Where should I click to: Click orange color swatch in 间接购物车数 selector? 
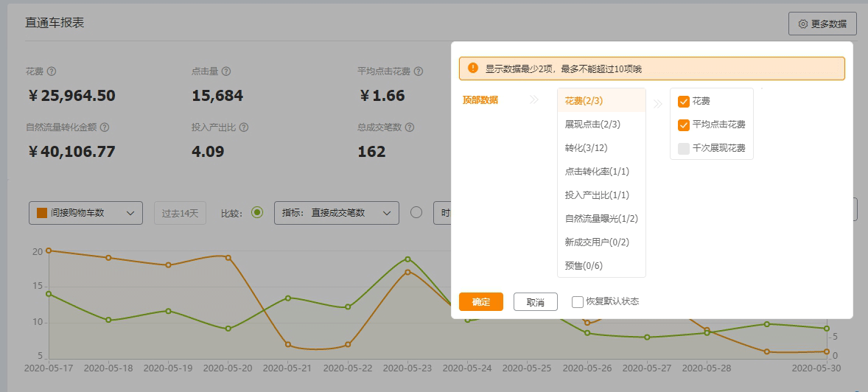(x=42, y=213)
